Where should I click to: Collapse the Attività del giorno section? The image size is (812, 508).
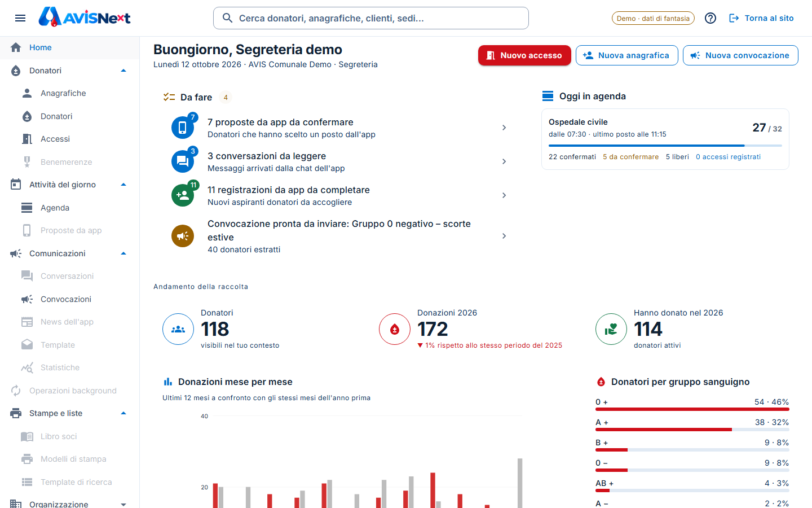click(123, 185)
